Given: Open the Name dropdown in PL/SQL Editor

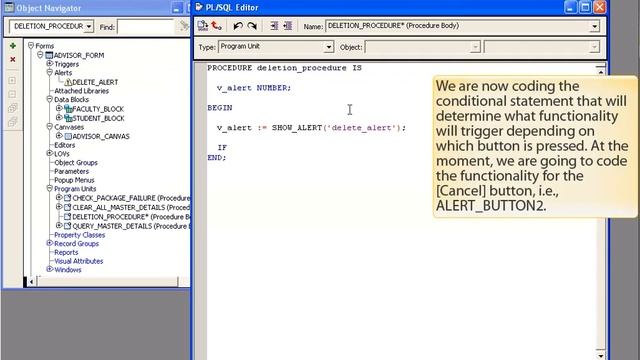Looking at the screenshot, I should (x=594, y=26).
